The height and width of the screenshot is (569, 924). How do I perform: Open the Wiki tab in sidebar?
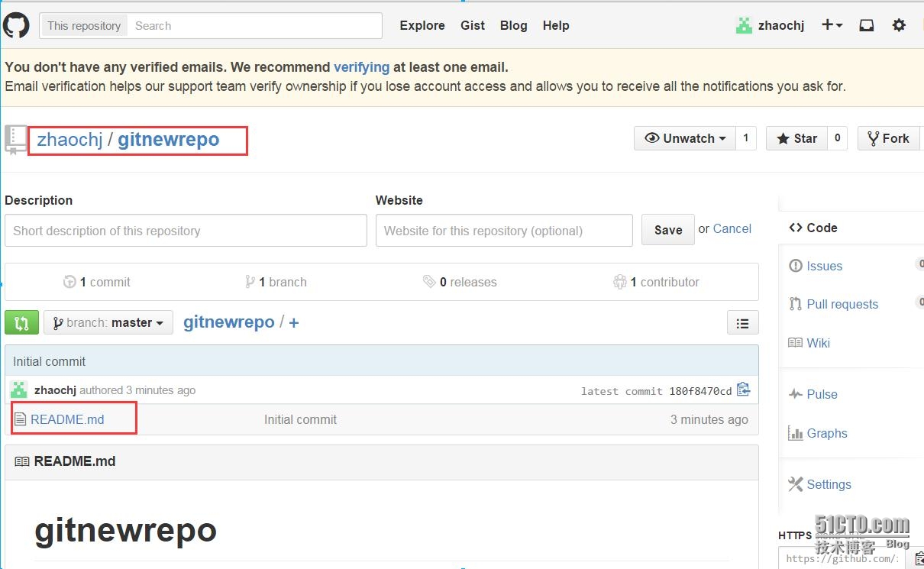(x=809, y=343)
